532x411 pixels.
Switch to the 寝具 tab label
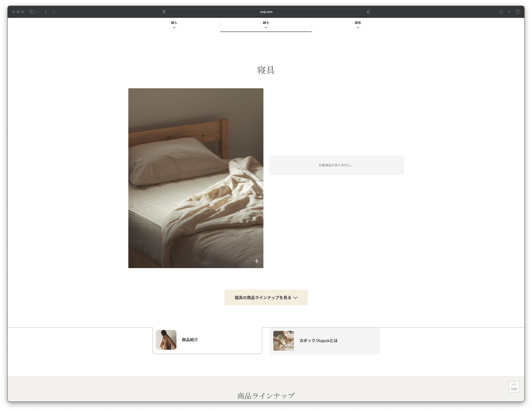click(x=358, y=23)
